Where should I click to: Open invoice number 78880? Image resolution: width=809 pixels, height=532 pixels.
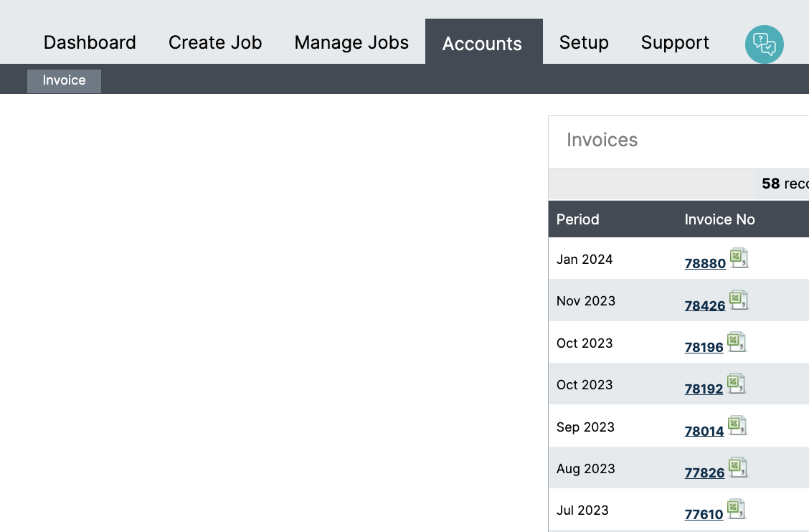point(705,263)
